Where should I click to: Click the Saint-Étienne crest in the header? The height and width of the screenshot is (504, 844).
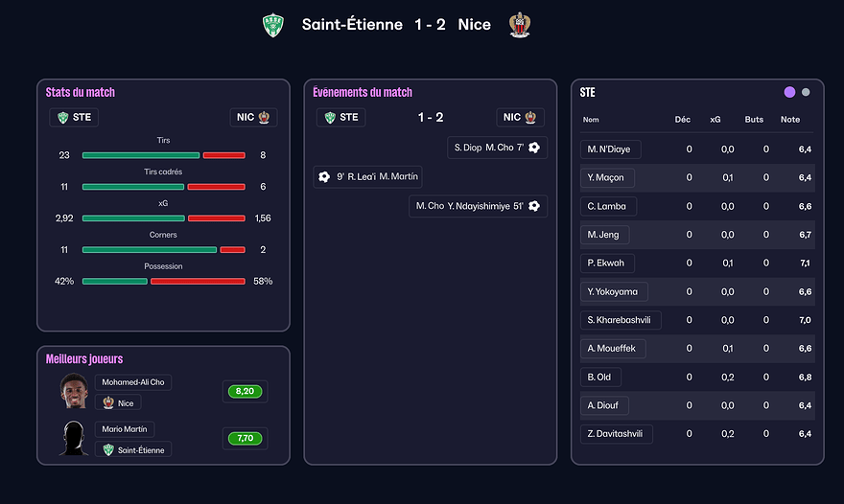(274, 26)
